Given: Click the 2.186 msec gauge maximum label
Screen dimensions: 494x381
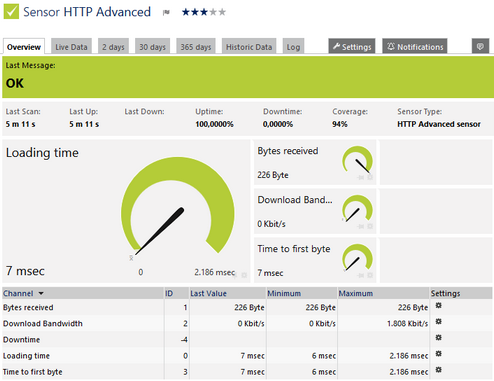Looking at the screenshot, I should pos(215,272).
